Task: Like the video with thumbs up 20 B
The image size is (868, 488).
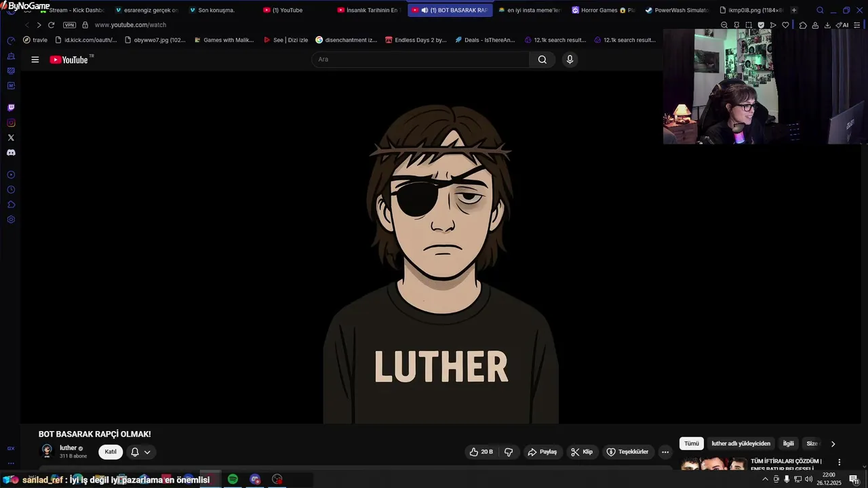Action: coord(481,452)
